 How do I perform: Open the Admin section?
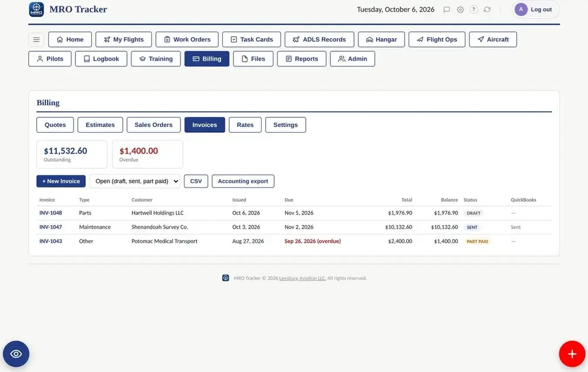click(352, 59)
